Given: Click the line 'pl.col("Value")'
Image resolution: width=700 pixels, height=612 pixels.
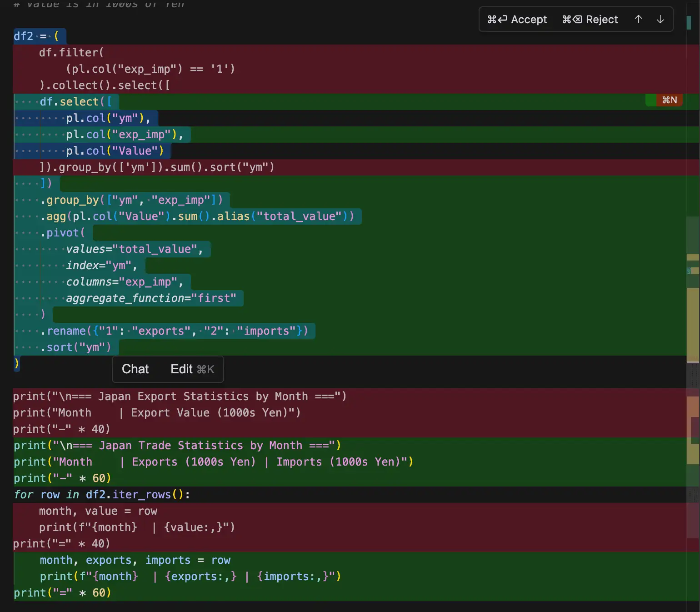Looking at the screenshot, I should 115,151.
